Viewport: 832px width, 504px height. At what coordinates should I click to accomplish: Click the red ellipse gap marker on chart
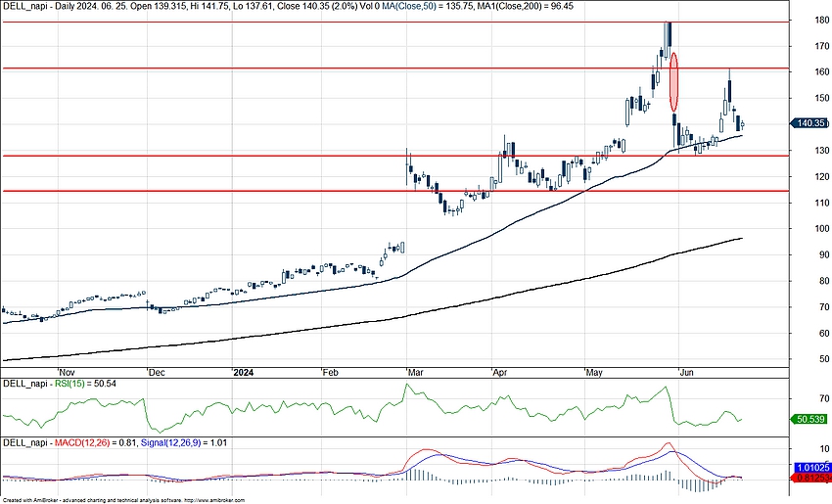673,81
